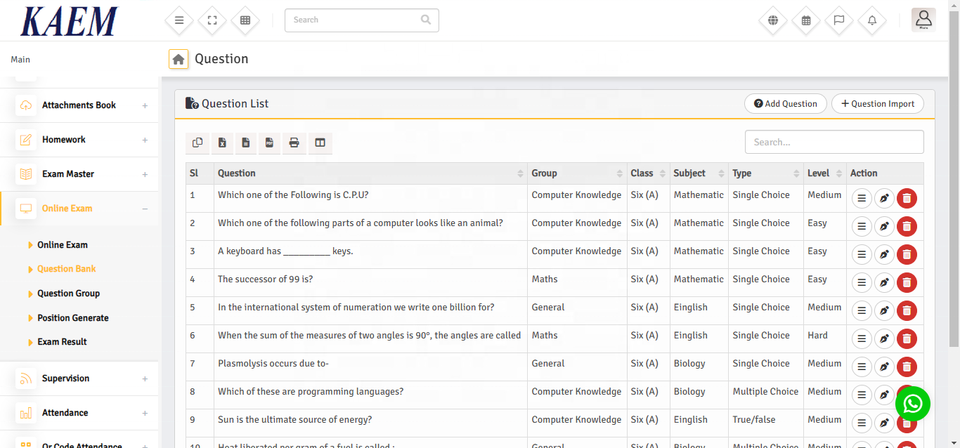Go to Exam Result page

[62, 342]
